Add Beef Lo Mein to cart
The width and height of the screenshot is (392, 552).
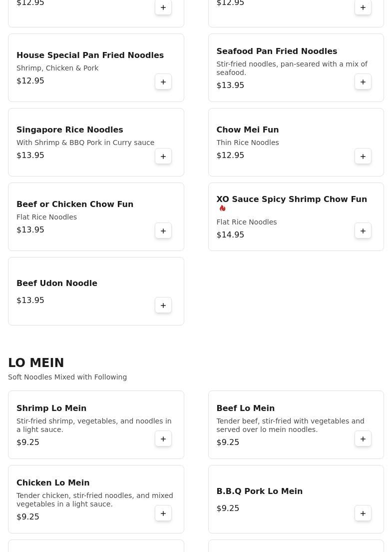click(x=363, y=438)
